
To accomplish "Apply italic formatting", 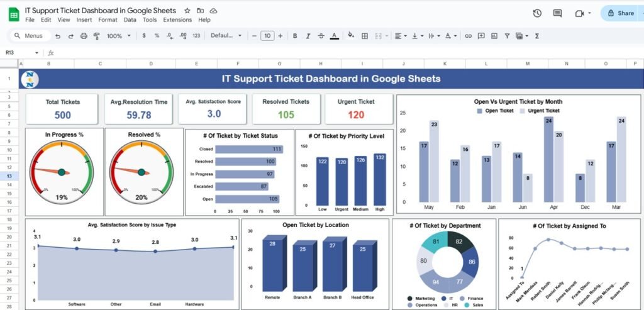I will coord(308,36).
